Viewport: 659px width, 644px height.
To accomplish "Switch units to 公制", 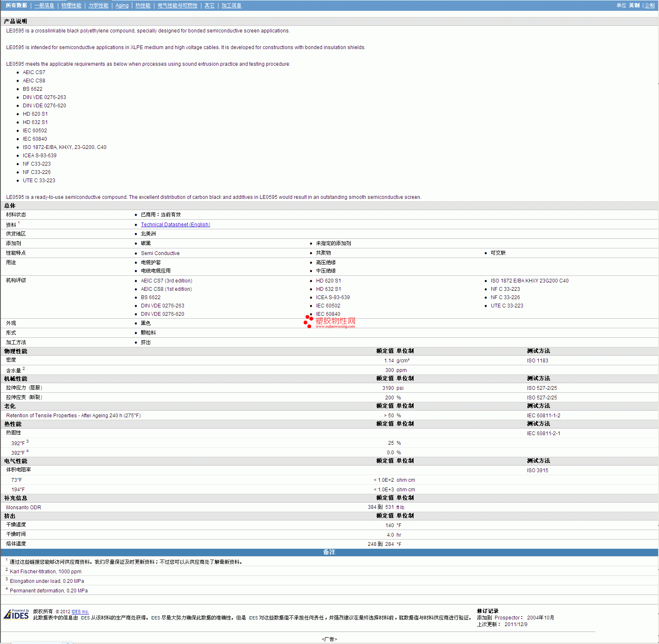I will click(649, 5).
